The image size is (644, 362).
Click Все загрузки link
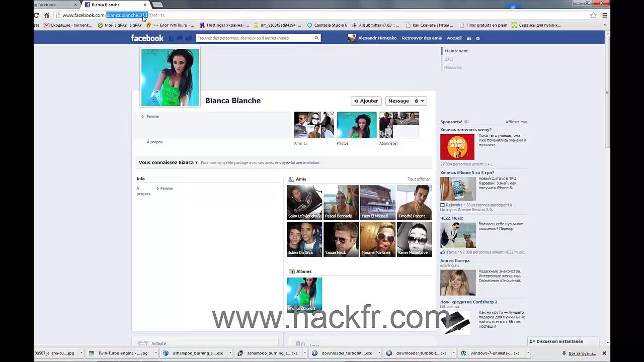[582, 353]
